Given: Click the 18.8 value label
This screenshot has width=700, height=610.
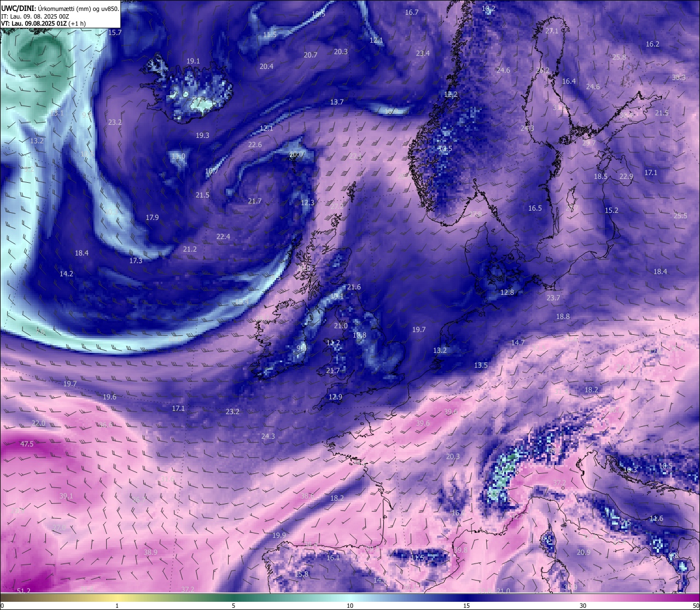Looking at the screenshot, I should pyautogui.click(x=563, y=316).
